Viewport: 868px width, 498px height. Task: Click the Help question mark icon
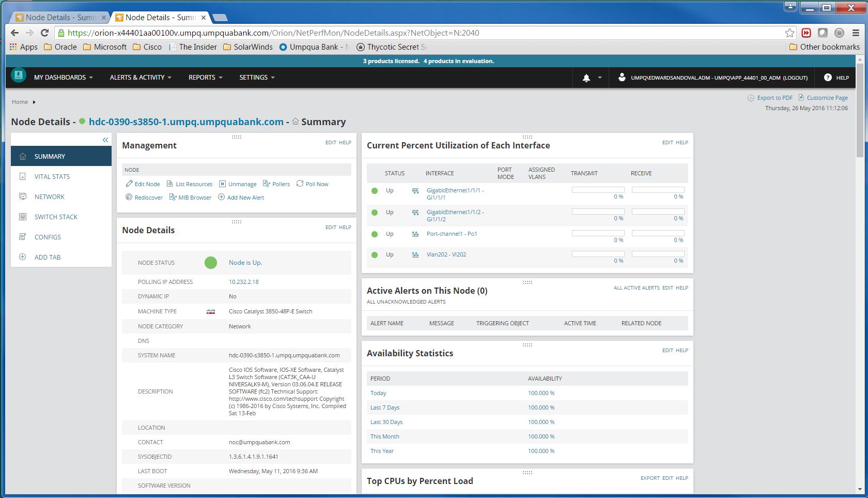pos(828,78)
